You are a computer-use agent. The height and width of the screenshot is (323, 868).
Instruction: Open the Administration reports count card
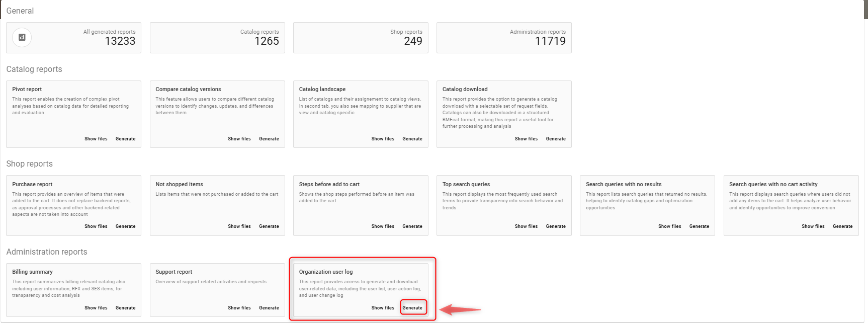coord(504,38)
